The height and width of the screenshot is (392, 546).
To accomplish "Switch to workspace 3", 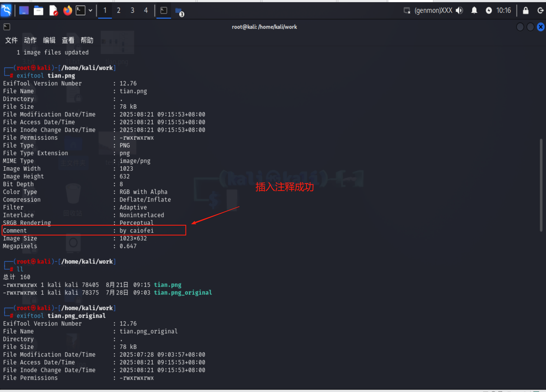I will 132,11.
